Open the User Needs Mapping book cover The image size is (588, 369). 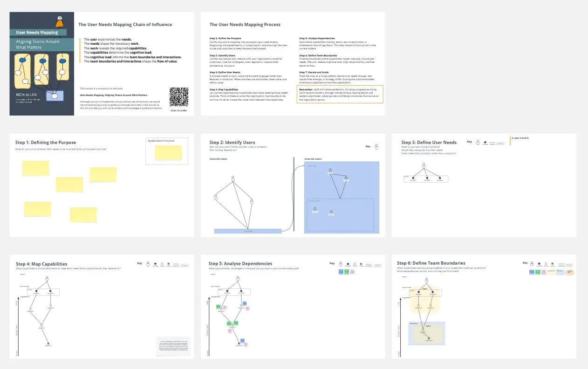(42, 64)
